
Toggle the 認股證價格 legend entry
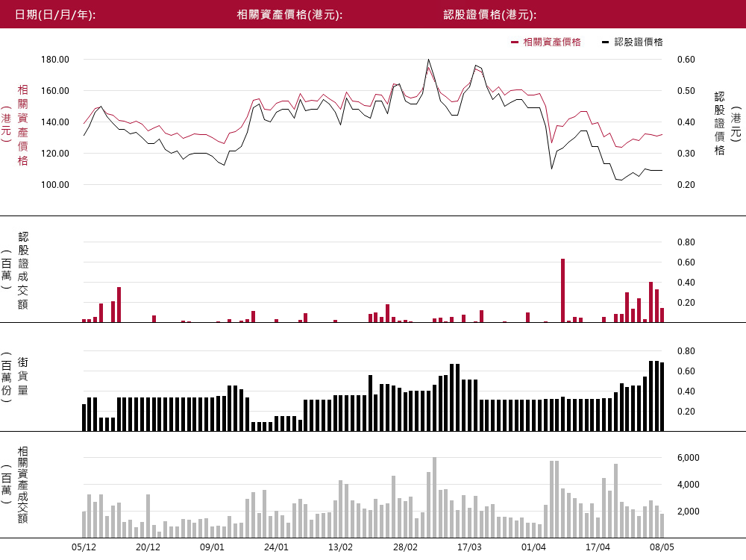(x=633, y=42)
